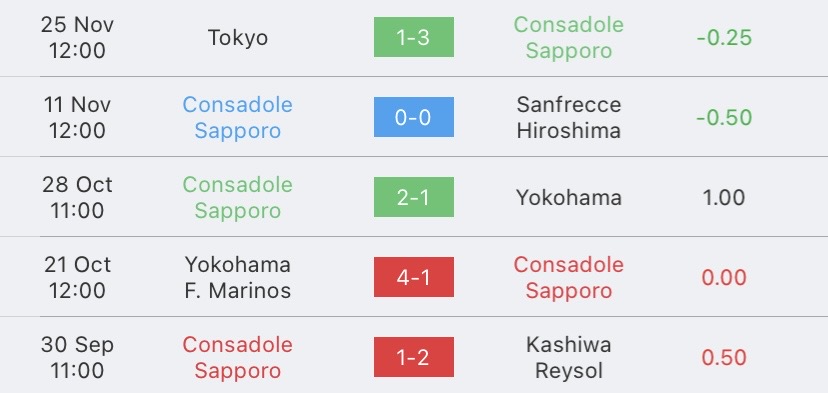Select the -0.25 handicap value
The height and width of the screenshot is (393, 828).
click(x=724, y=38)
